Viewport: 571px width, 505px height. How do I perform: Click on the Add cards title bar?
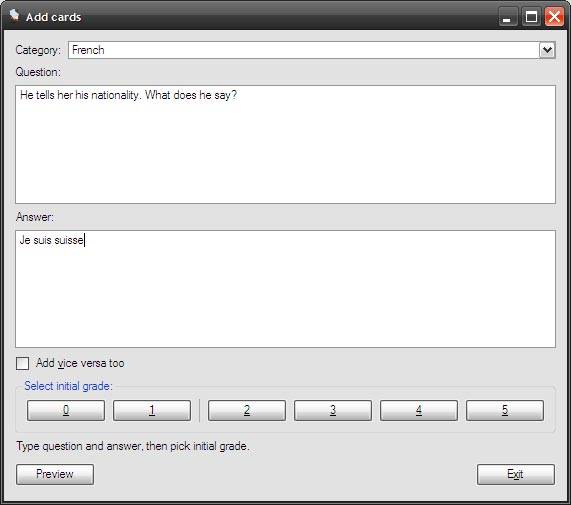pos(255,17)
